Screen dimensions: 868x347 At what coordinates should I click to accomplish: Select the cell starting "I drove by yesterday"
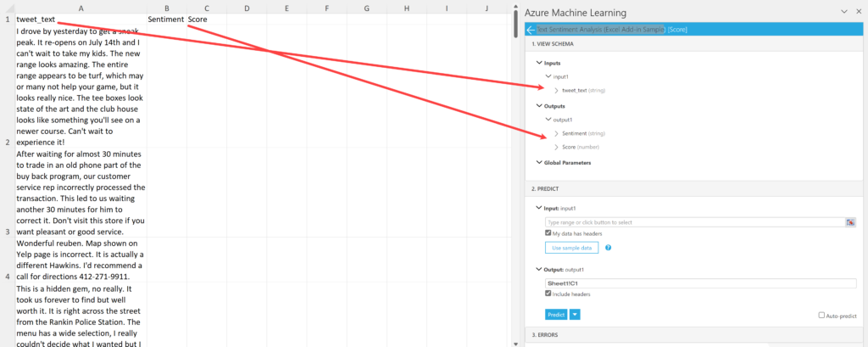coord(81,86)
